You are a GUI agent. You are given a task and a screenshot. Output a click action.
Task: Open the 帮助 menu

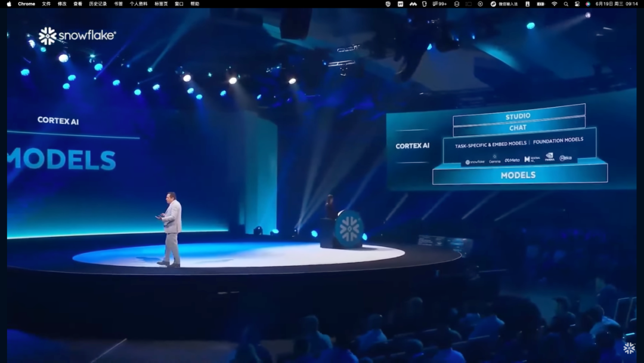tap(194, 4)
